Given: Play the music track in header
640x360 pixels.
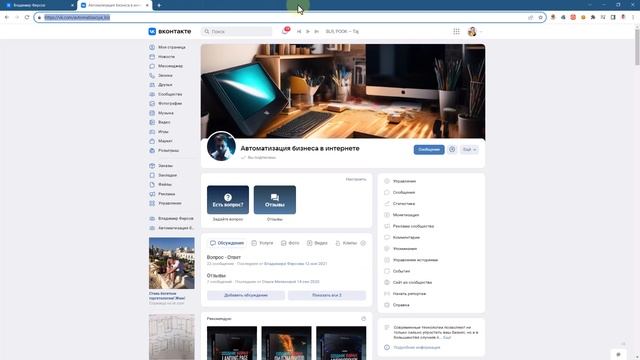Looking at the screenshot, I should (308, 31).
